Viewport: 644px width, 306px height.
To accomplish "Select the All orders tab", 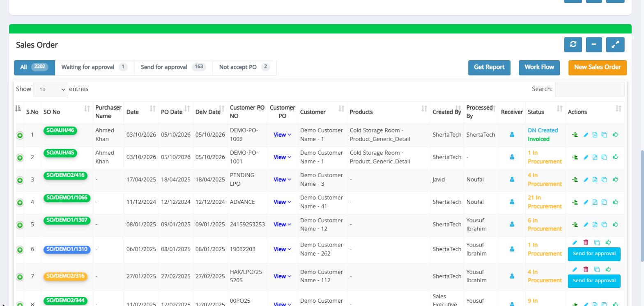I will coord(34,68).
